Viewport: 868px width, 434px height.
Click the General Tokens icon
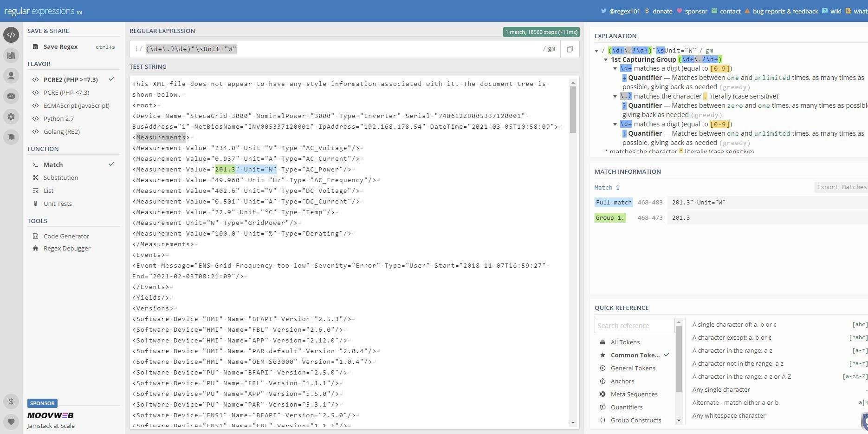coord(602,368)
